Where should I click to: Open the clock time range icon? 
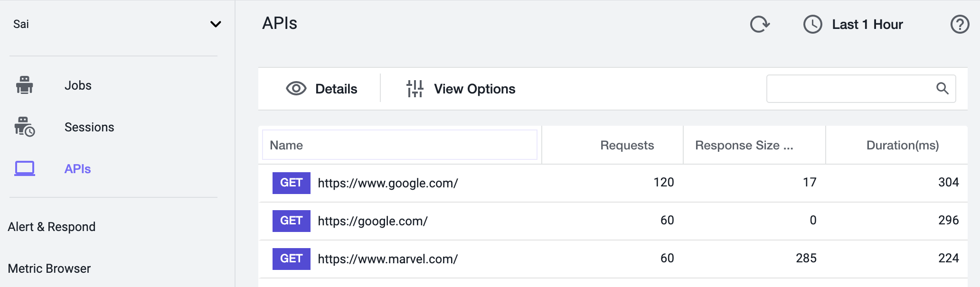click(812, 24)
